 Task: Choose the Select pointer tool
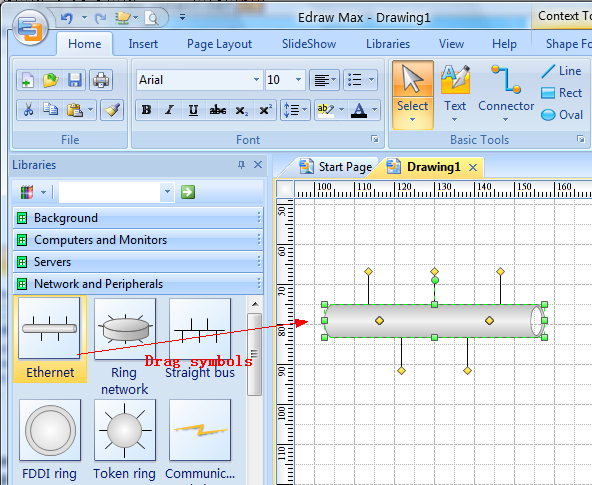(413, 95)
